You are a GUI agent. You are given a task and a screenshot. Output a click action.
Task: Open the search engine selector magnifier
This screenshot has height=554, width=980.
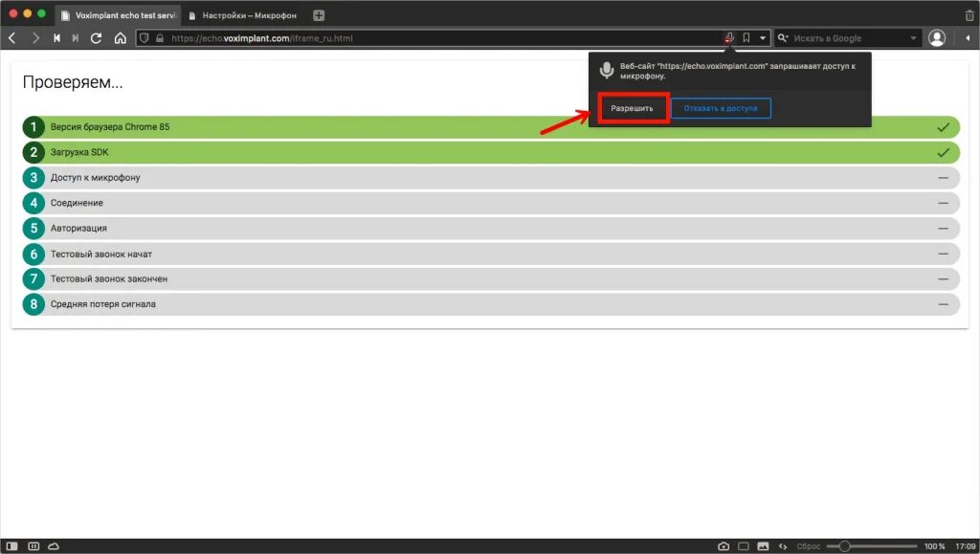coord(783,38)
